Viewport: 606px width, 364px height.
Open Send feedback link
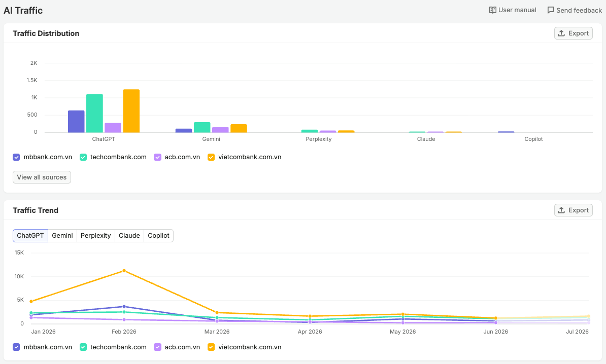[575, 10]
